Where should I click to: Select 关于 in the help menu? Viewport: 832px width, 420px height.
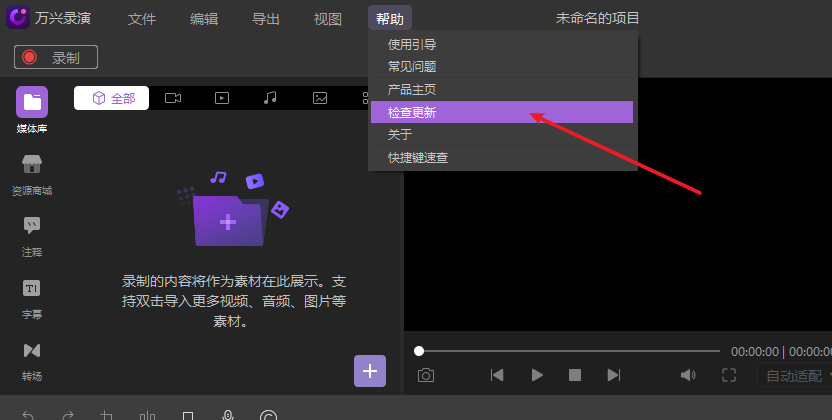(x=502, y=134)
